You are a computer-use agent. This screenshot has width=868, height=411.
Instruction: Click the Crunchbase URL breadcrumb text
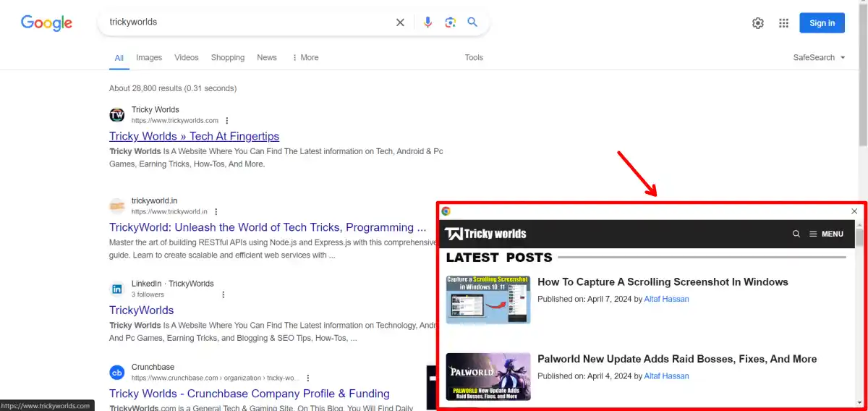(x=216, y=378)
